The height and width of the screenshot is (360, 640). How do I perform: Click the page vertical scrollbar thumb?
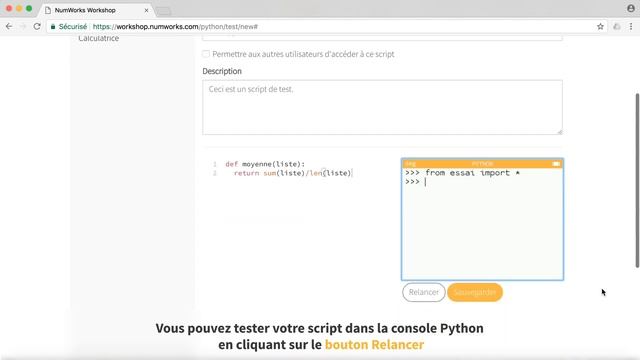[x=637, y=180]
